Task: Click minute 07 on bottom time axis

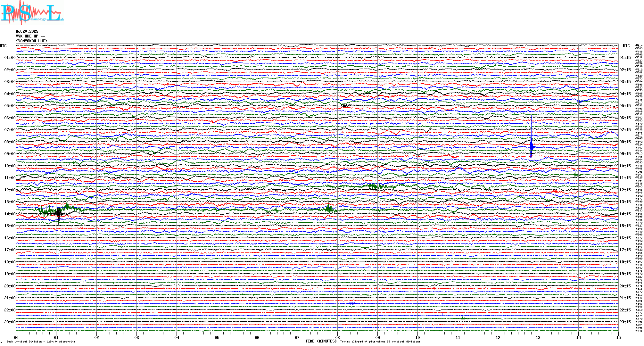Action: (x=297, y=337)
